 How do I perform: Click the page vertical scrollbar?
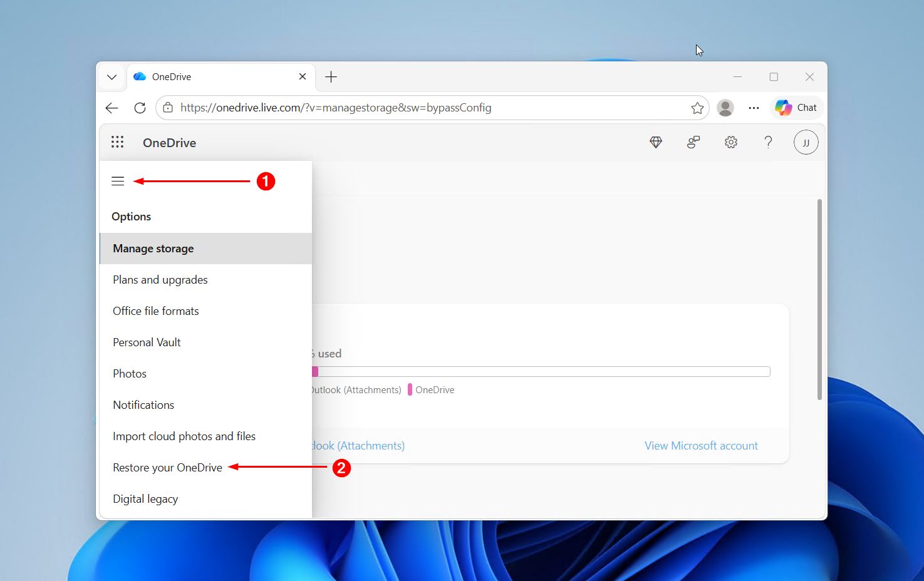pyautogui.click(x=819, y=299)
